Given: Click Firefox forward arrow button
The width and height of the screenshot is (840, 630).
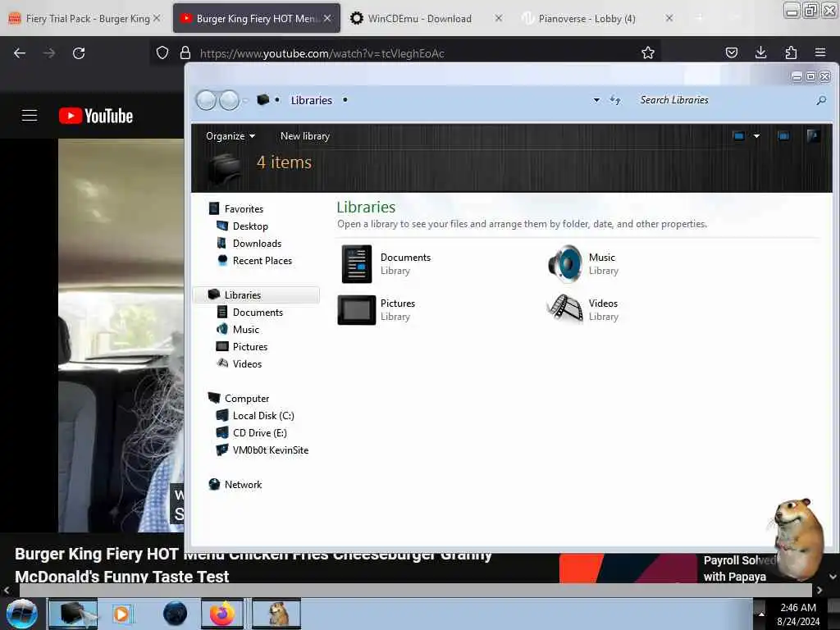Looking at the screenshot, I should pyautogui.click(x=49, y=53).
